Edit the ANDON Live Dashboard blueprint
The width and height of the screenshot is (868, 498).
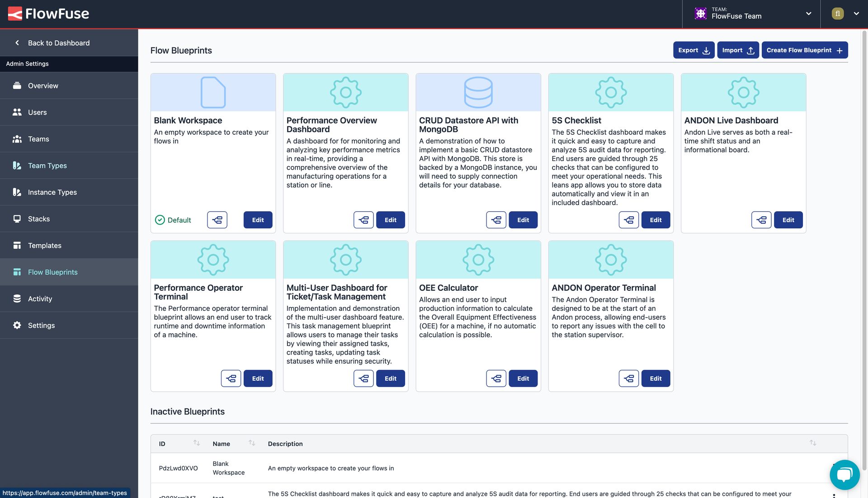click(788, 219)
